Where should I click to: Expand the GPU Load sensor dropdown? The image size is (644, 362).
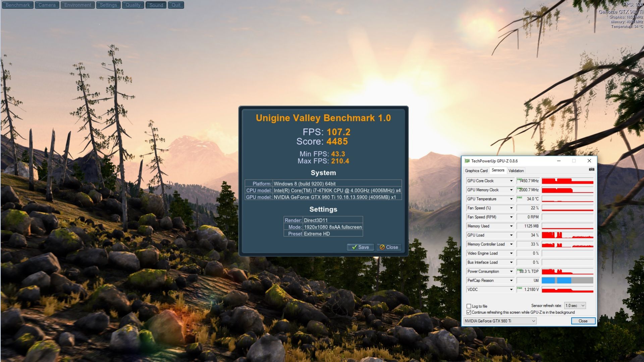coord(512,235)
